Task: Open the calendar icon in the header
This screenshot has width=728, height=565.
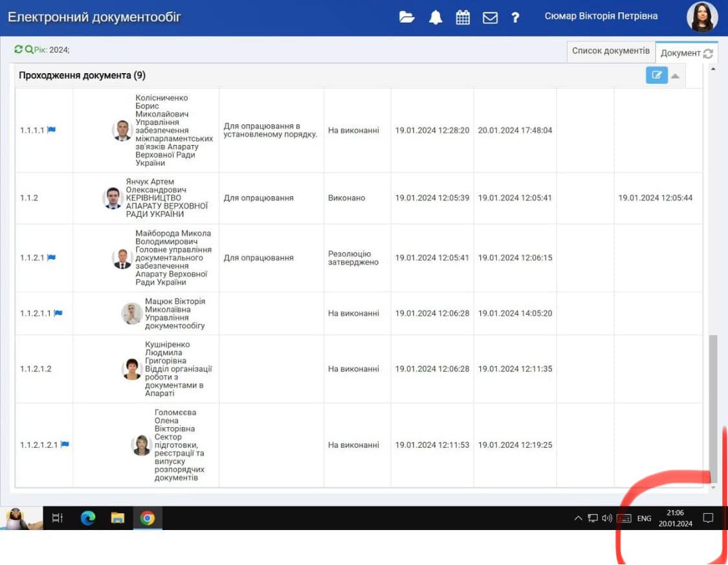Action: pyautogui.click(x=463, y=17)
